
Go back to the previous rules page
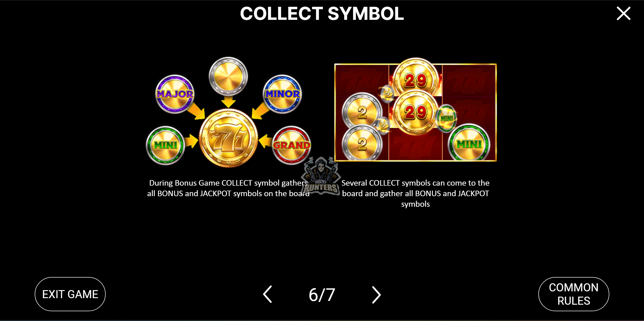(x=267, y=294)
